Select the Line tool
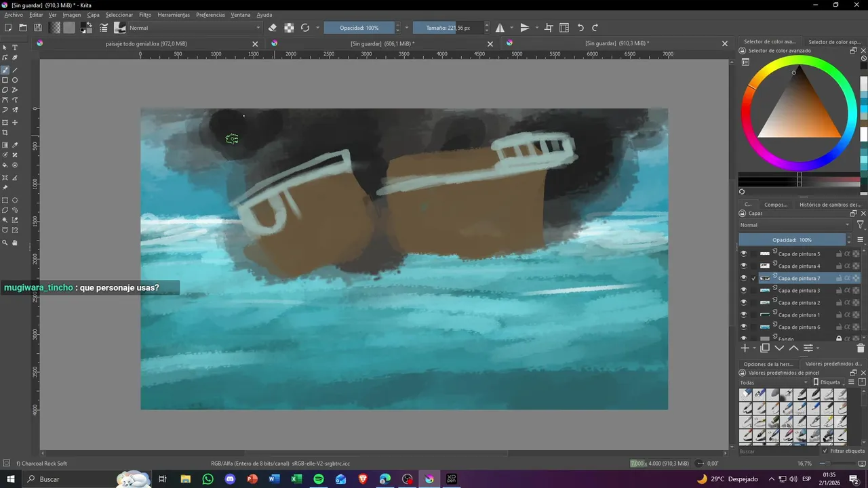This screenshot has height=488, width=868. (15, 70)
